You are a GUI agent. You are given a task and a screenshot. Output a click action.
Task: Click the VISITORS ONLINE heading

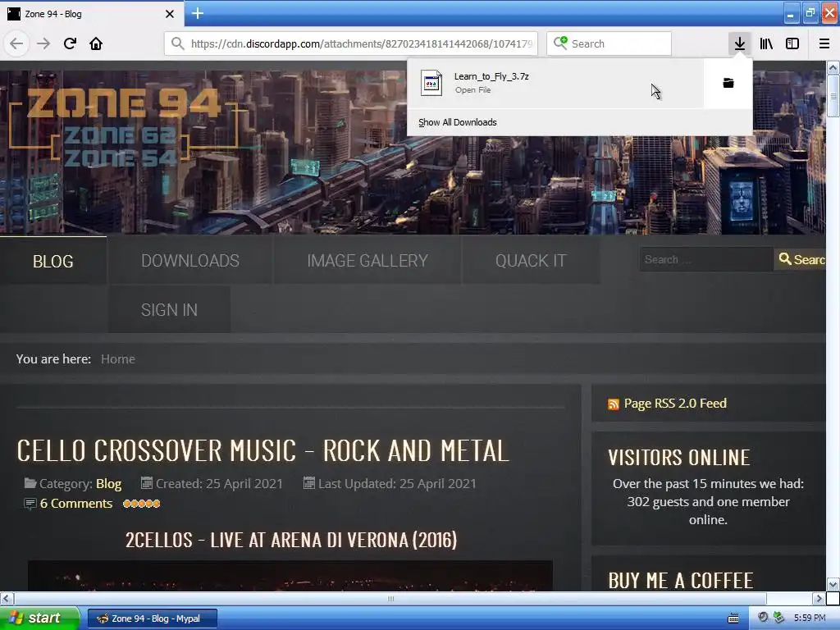tap(678, 458)
